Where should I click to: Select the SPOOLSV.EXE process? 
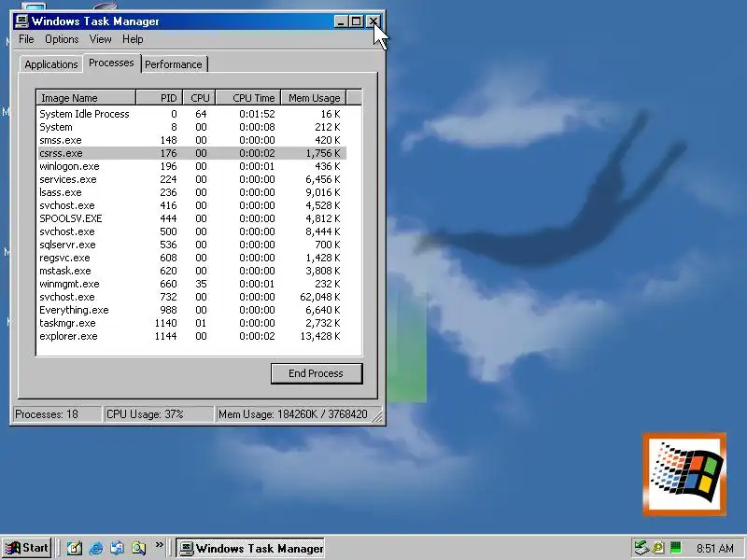tap(192, 218)
